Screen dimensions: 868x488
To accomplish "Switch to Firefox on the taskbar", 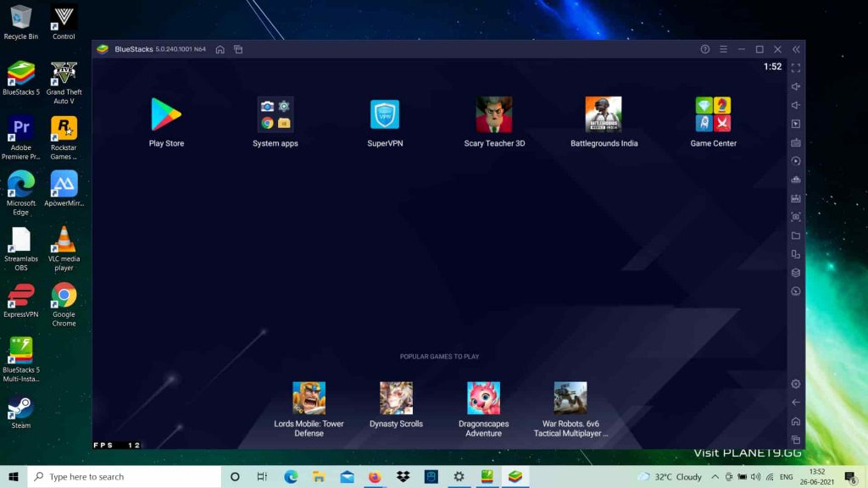I will (375, 476).
